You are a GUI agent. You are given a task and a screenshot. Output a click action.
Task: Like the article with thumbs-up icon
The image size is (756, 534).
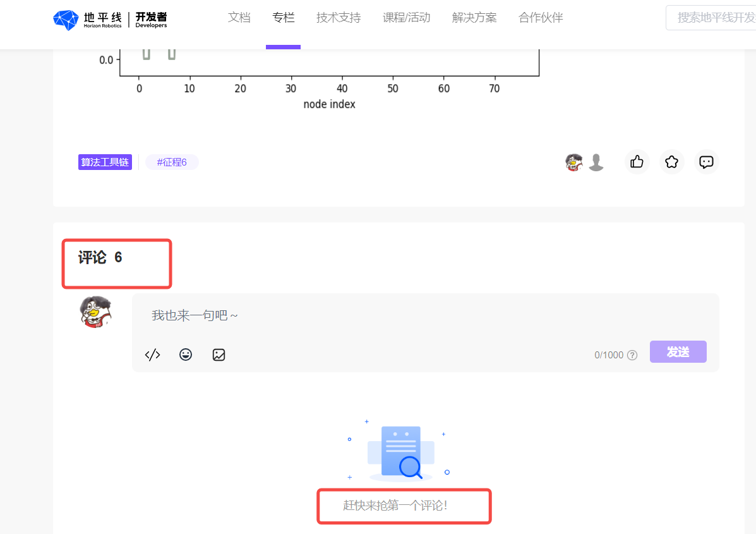(x=637, y=162)
